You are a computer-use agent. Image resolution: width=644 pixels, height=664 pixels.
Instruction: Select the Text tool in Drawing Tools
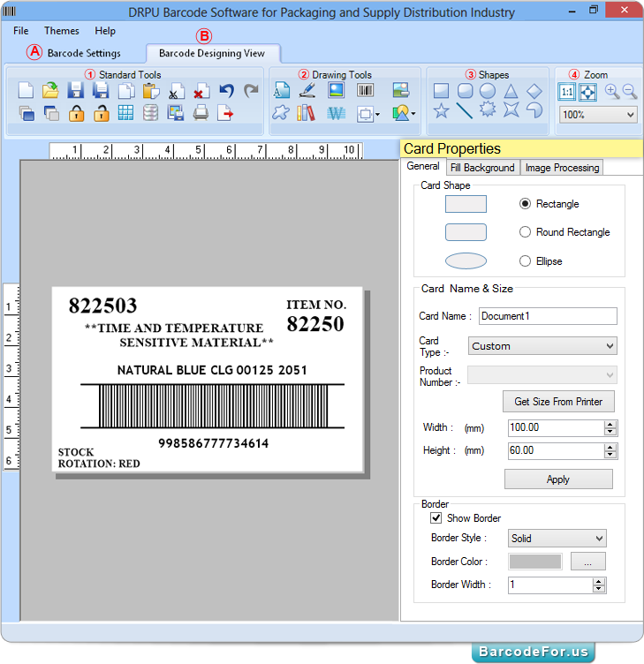click(281, 90)
